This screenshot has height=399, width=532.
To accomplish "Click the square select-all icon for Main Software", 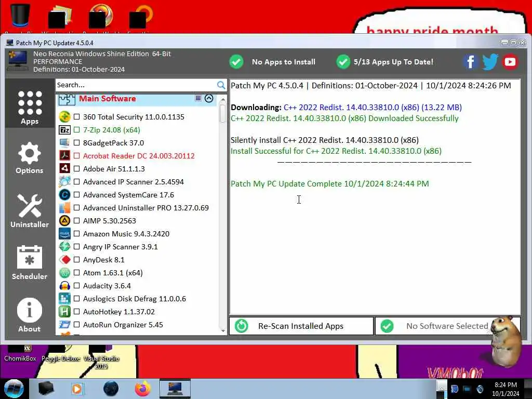I will 198,98.
